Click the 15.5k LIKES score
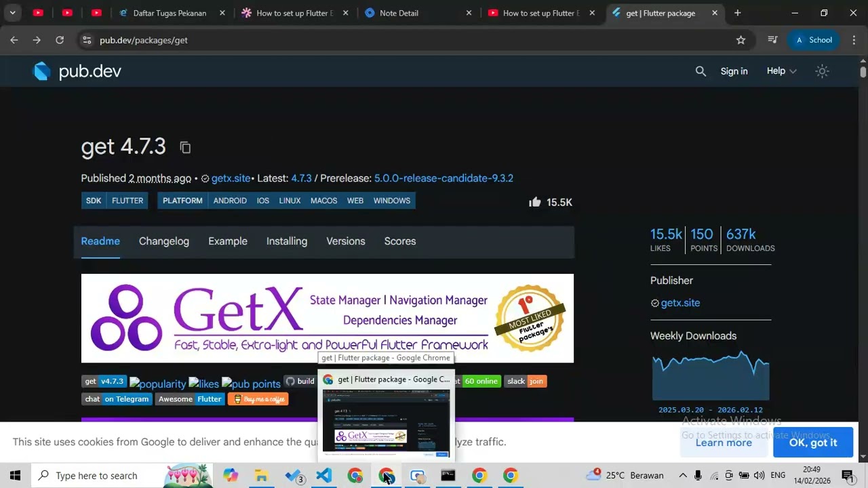 click(x=666, y=240)
